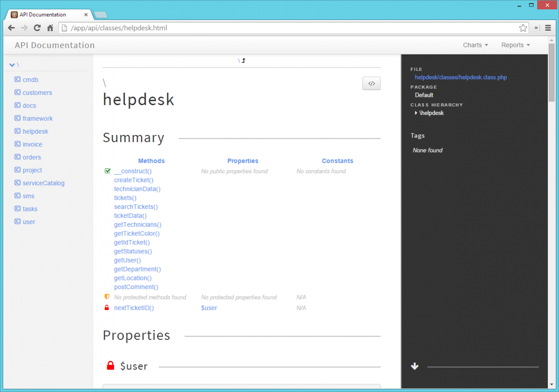Click the bookmark star in the address bar
The width and height of the screenshot is (559, 392).
pyautogui.click(x=523, y=28)
